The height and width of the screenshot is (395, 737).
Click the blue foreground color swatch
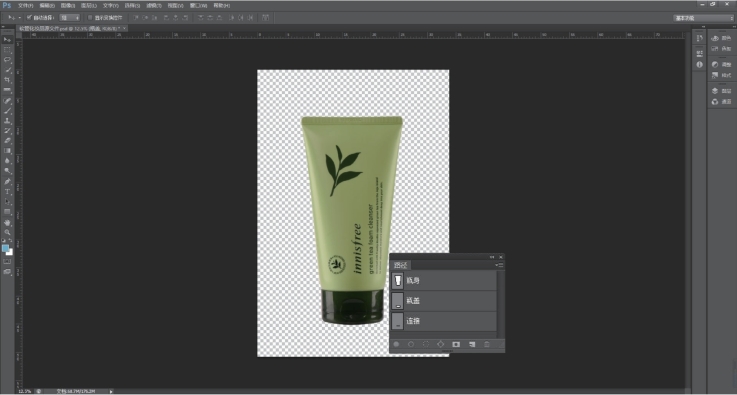(5, 248)
